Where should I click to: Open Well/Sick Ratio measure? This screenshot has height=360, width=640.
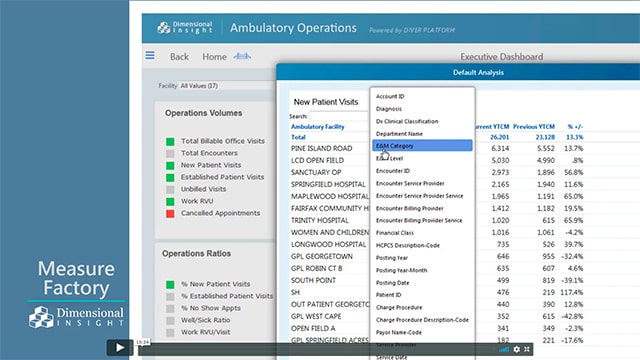click(x=206, y=320)
